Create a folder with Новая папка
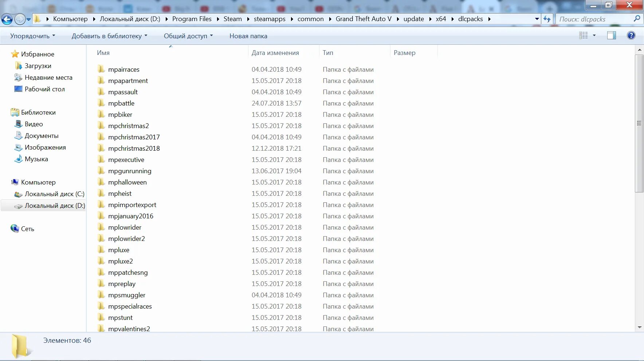The width and height of the screenshot is (644, 361). point(248,36)
